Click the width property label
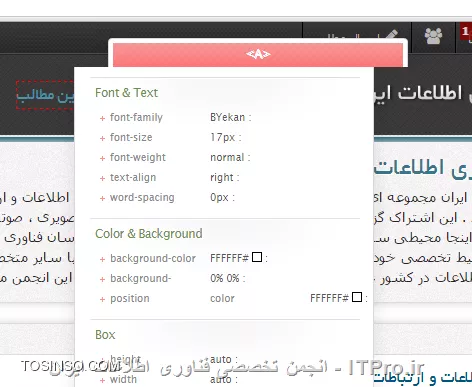This screenshot has height=387, width=472. (x=123, y=379)
